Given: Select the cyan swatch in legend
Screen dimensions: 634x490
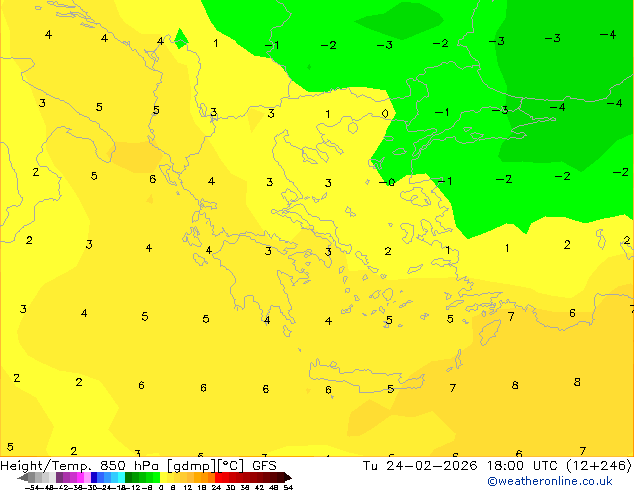Looking at the screenshot, I should pyautogui.click(x=121, y=477).
